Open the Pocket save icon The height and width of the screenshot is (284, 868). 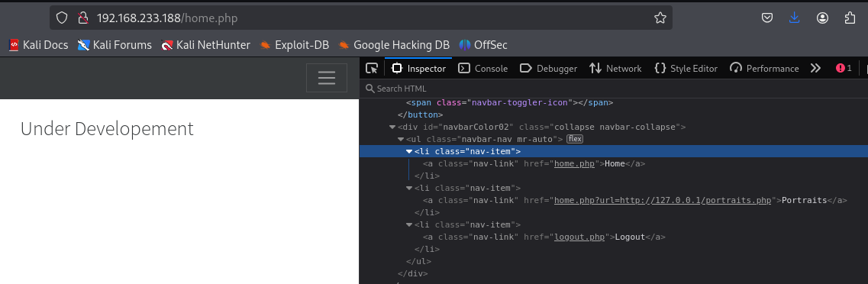766,18
